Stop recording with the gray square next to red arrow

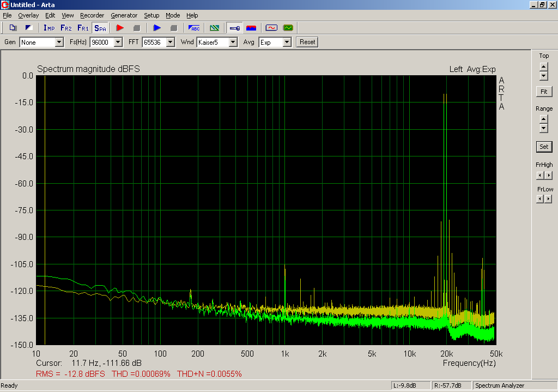click(x=137, y=28)
